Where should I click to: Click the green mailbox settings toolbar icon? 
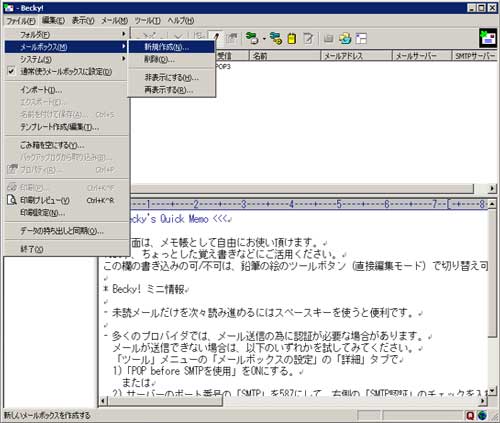coord(252,38)
